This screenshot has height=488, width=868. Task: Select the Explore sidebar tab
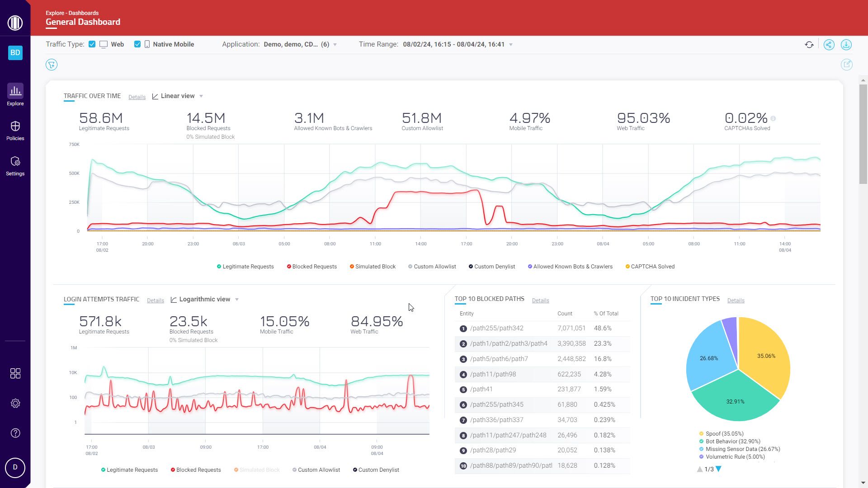[15, 95]
